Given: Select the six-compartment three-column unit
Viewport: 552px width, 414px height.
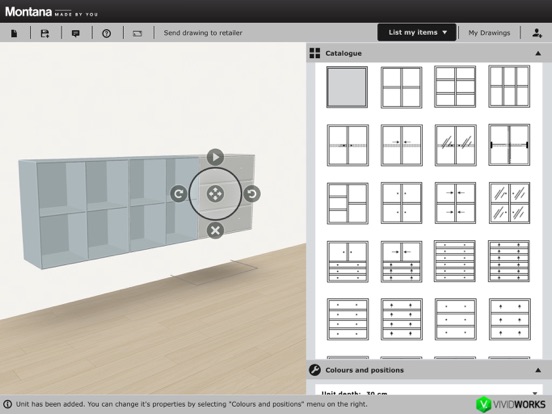Looking at the screenshot, I should click(x=509, y=87).
